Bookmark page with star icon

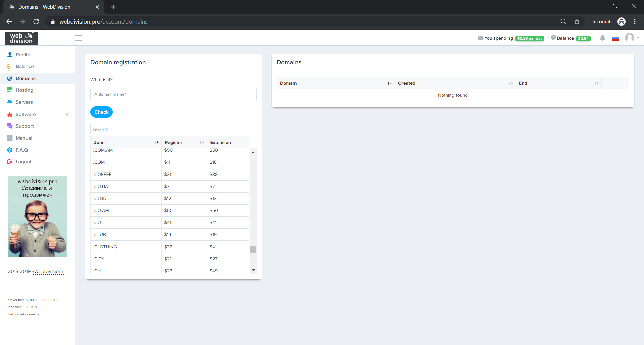(x=577, y=22)
